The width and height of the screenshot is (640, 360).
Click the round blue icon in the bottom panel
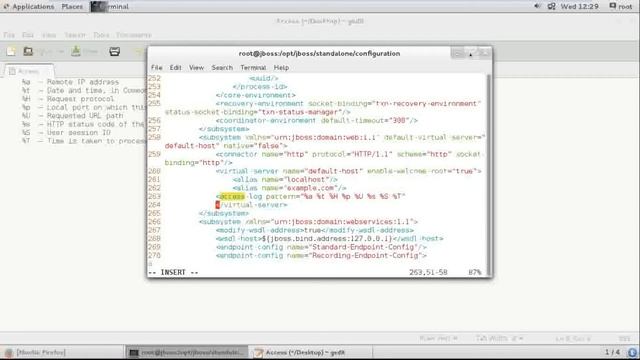coord(632,352)
